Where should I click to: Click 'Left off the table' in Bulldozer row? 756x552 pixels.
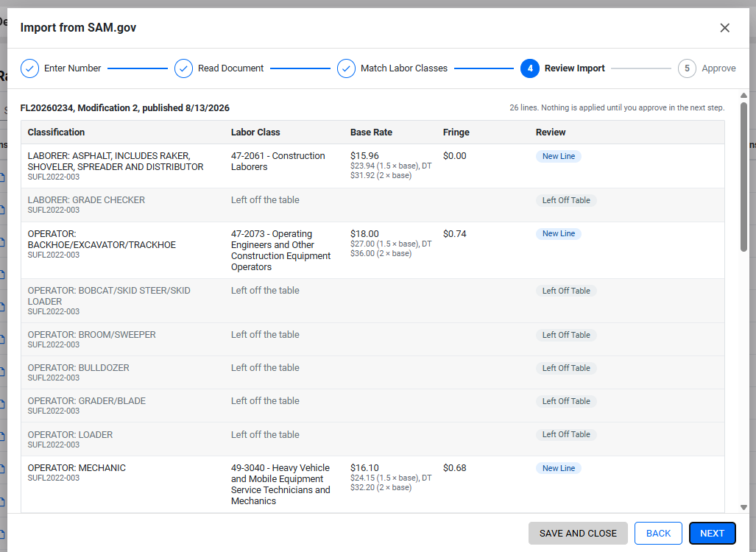pos(265,367)
